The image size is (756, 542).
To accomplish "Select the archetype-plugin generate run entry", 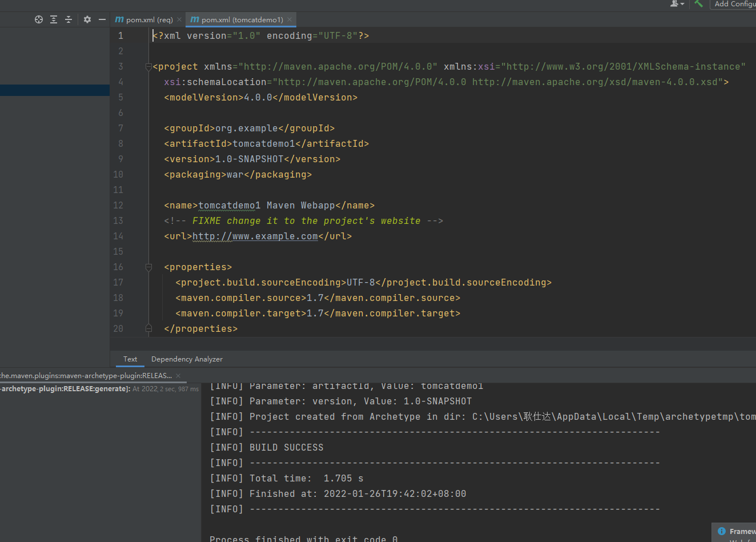I will (x=65, y=389).
